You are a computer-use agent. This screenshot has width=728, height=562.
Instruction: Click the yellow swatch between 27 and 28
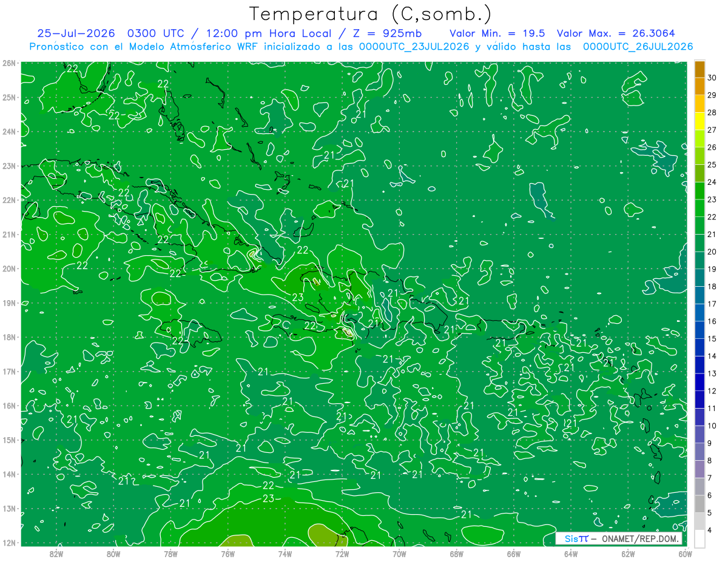click(x=699, y=121)
